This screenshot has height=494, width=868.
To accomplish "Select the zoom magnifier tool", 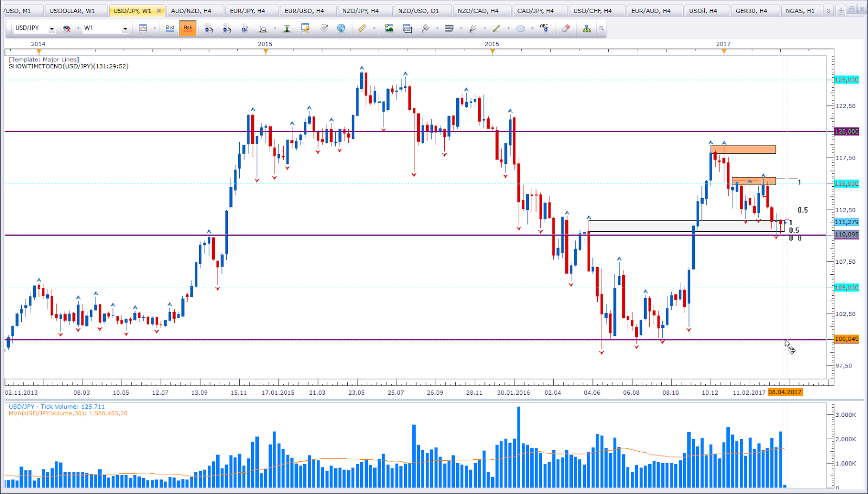I will click(x=263, y=28).
